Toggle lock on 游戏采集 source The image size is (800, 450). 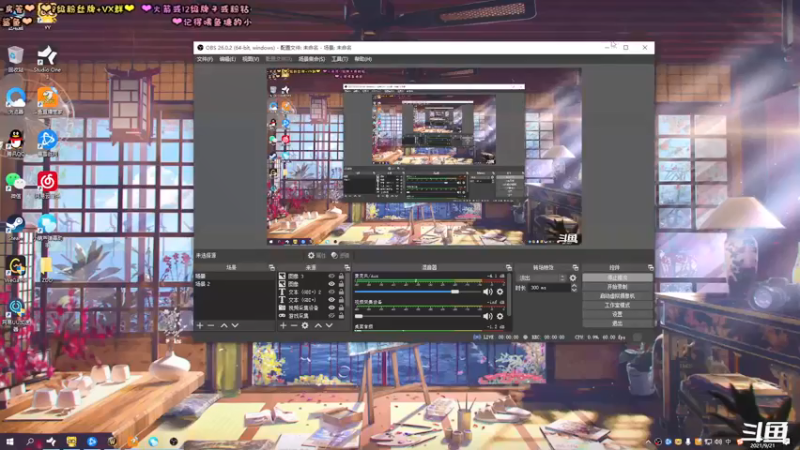click(341, 316)
